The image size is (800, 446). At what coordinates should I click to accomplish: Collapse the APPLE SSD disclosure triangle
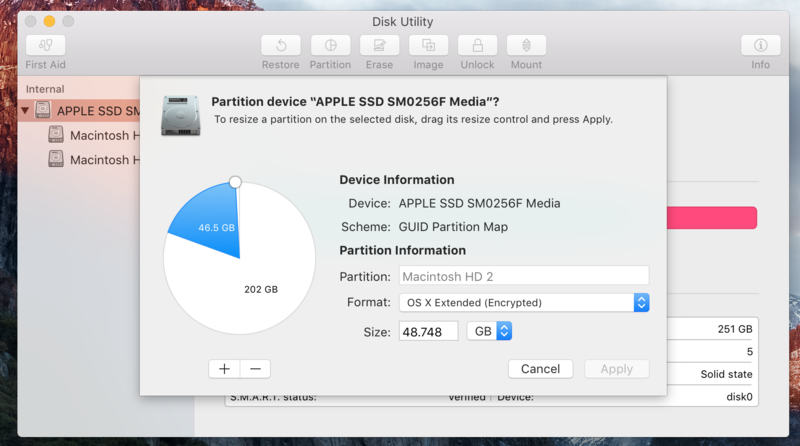click(25, 110)
